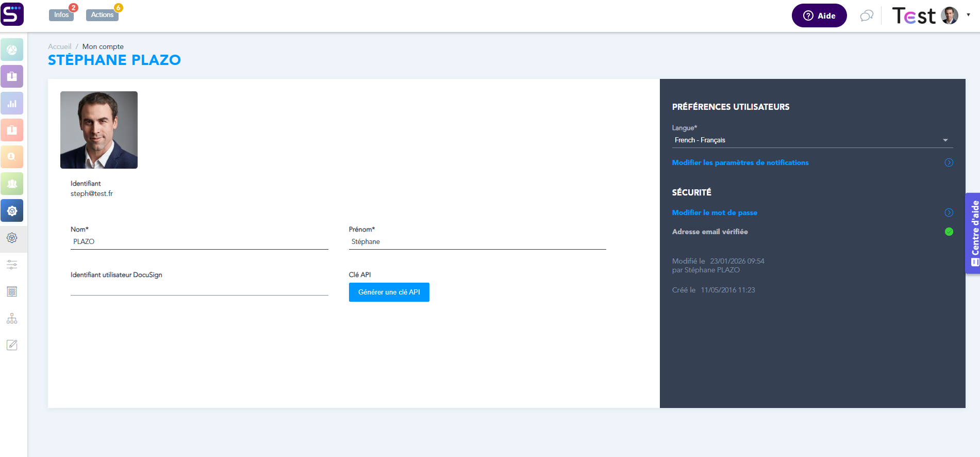Open the orange person search module

[12, 157]
